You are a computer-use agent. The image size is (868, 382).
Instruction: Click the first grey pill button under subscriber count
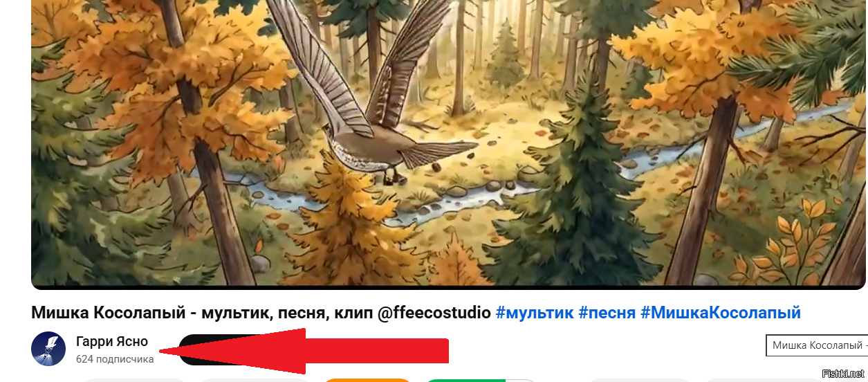coord(134,380)
